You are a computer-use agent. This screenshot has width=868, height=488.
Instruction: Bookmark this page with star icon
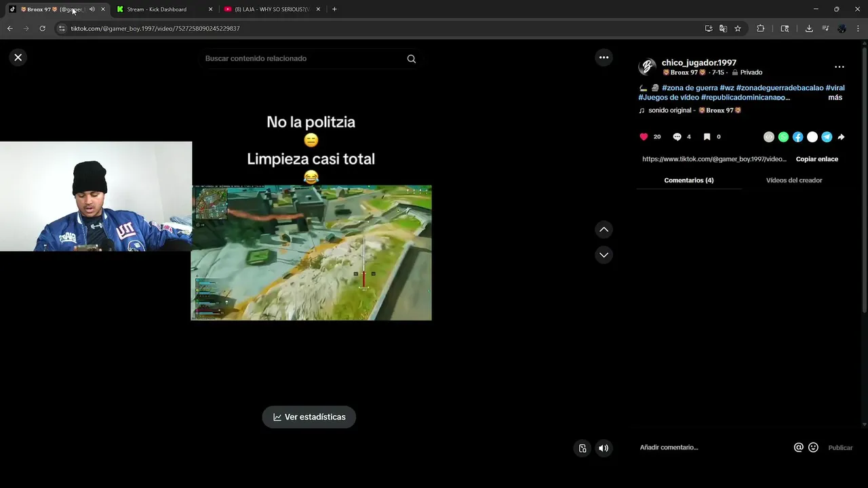(738, 28)
